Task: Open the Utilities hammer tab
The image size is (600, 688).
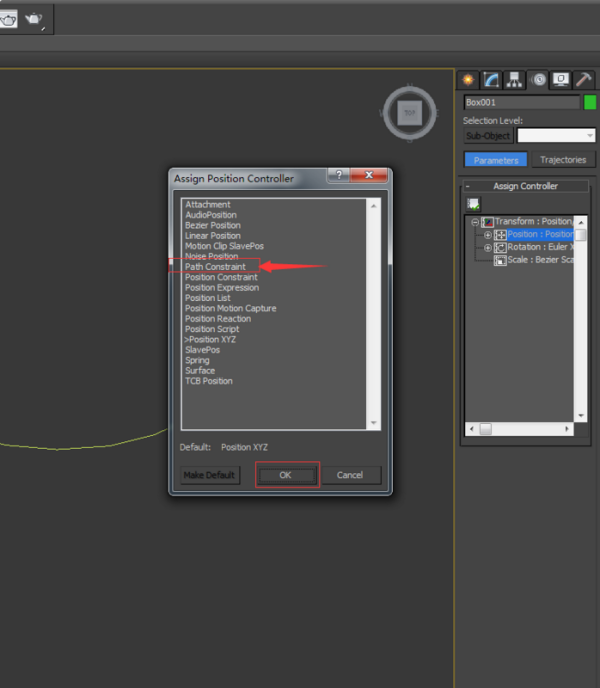Action: (584, 80)
